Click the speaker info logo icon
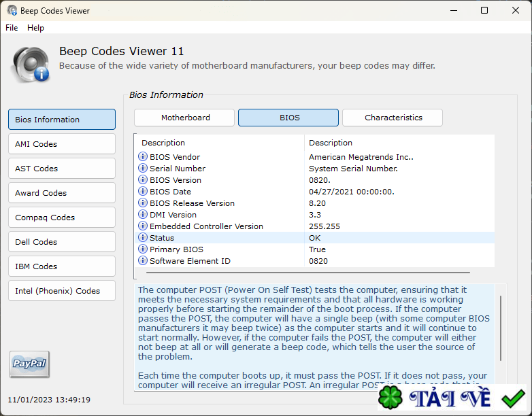The image size is (532, 416). pos(30,64)
